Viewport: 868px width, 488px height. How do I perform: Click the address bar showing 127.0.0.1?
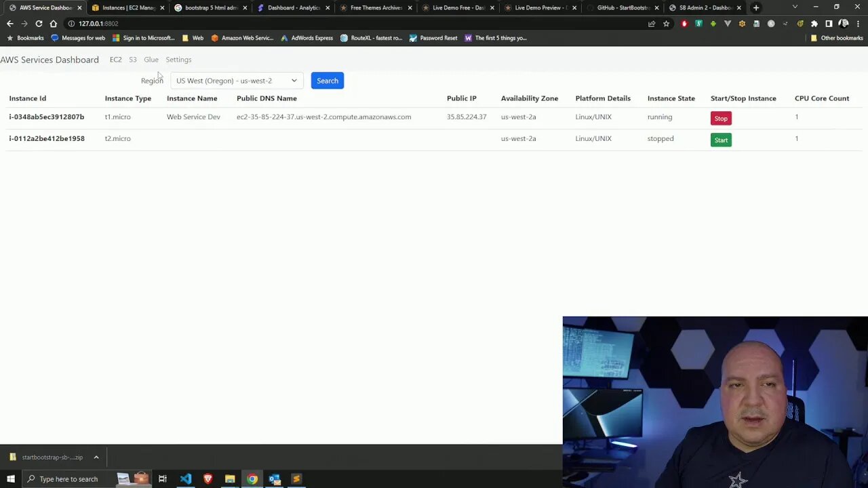pos(98,23)
